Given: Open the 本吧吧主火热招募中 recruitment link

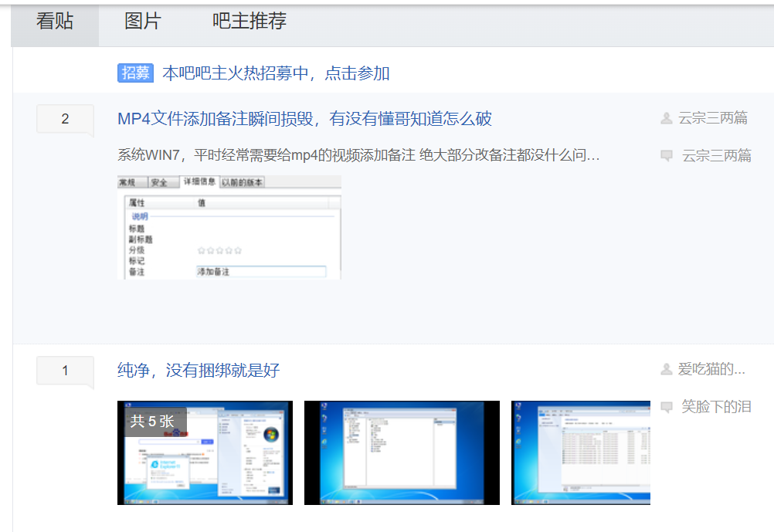Looking at the screenshot, I should pos(276,73).
